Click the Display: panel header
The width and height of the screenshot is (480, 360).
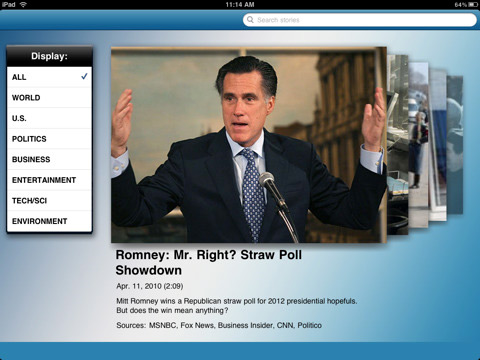(49, 56)
